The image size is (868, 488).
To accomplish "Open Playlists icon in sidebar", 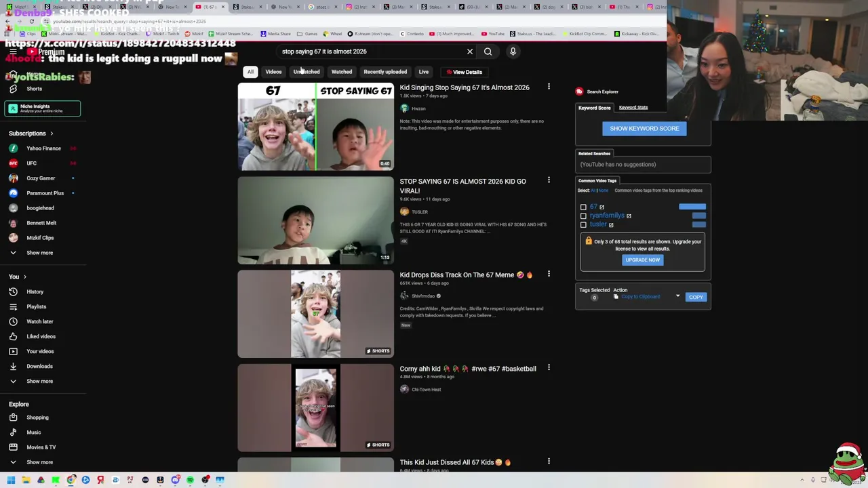I will 13,306.
